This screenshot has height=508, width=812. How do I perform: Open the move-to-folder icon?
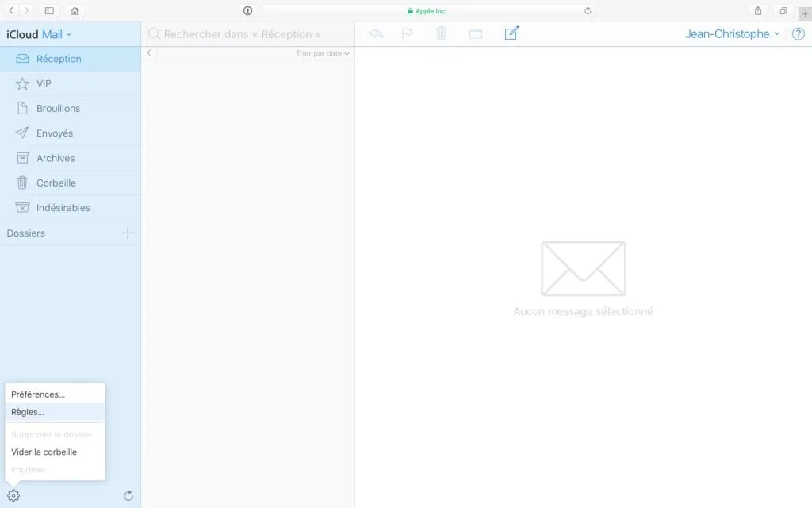[x=475, y=33]
